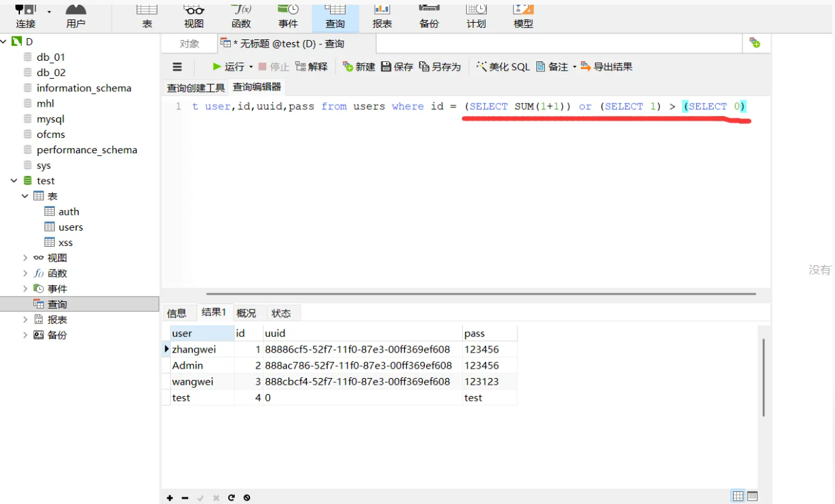Toggle the hamburger menu in query toolbar
This screenshot has width=835, height=504.
[177, 67]
